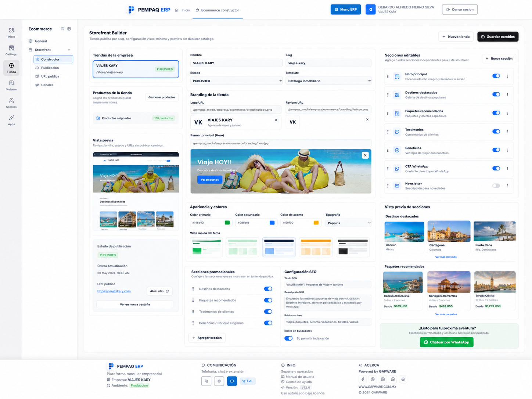The width and height of the screenshot is (532, 399).
Task: Pick the orange Color de acento swatch
Action: point(316,223)
